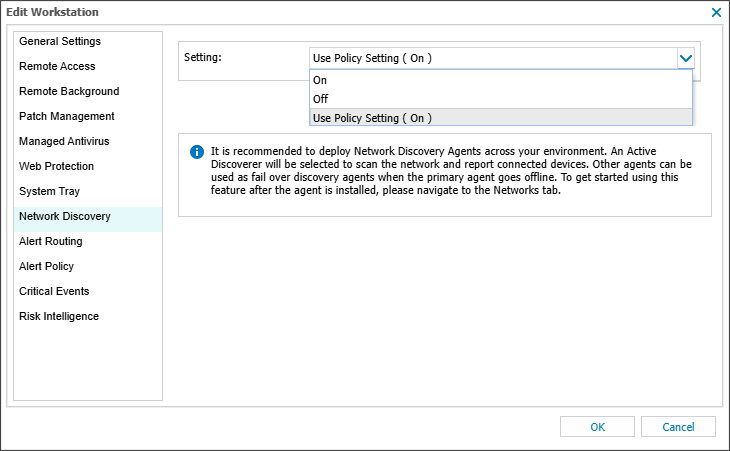The width and height of the screenshot is (730, 451).
Task: Close the Edit Workstation dialog with X
Action: [x=716, y=12]
